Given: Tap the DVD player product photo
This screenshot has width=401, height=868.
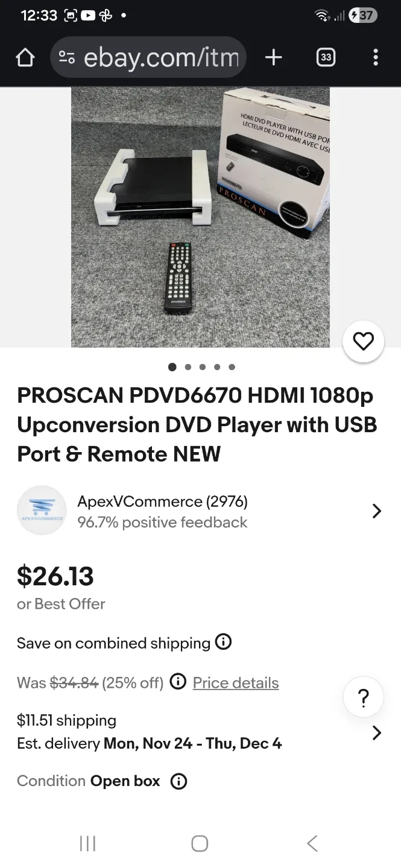Looking at the screenshot, I should [x=199, y=217].
